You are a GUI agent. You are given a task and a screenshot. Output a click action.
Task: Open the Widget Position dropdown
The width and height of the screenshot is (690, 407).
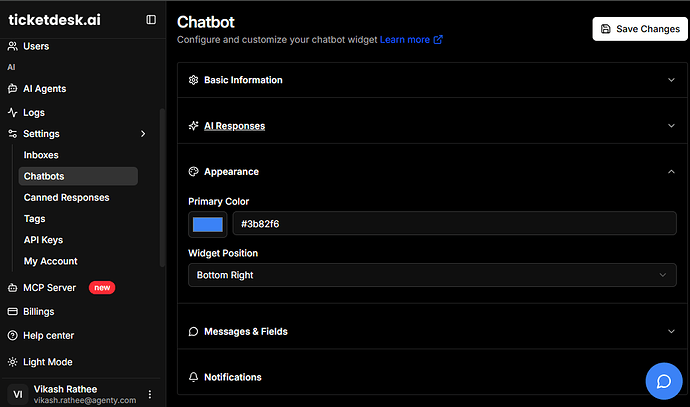(x=432, y=275)
